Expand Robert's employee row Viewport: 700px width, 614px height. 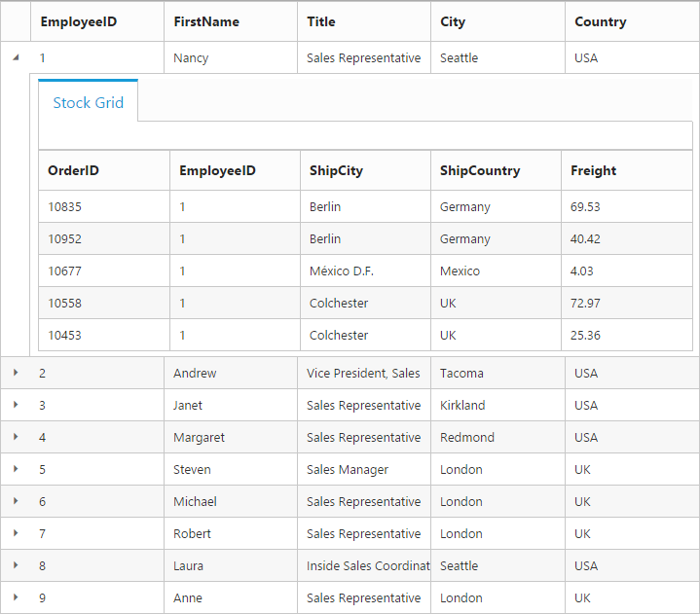[16, 533]
